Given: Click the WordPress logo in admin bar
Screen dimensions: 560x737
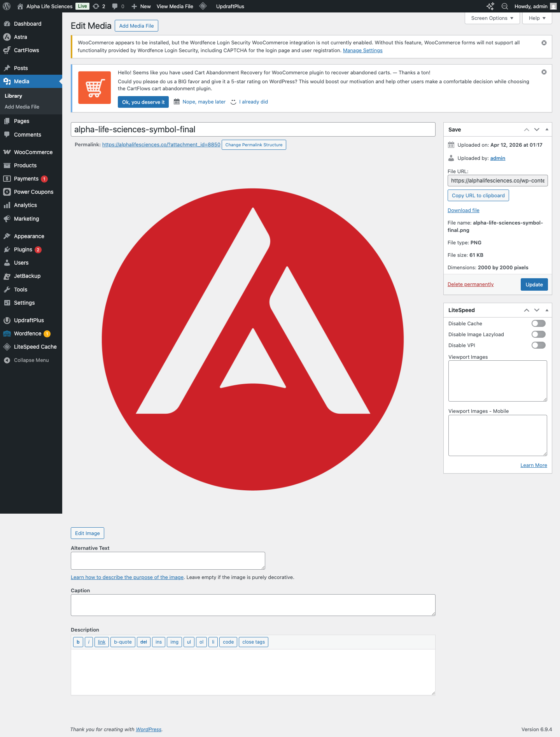Looking at the screenshot, I should point(7,6).
